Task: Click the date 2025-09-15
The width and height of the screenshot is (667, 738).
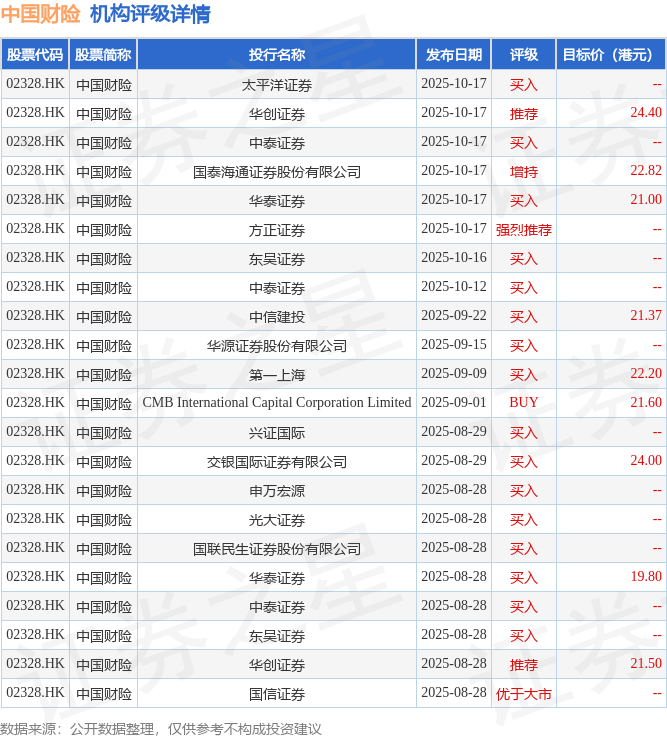Action: point(454,345)
